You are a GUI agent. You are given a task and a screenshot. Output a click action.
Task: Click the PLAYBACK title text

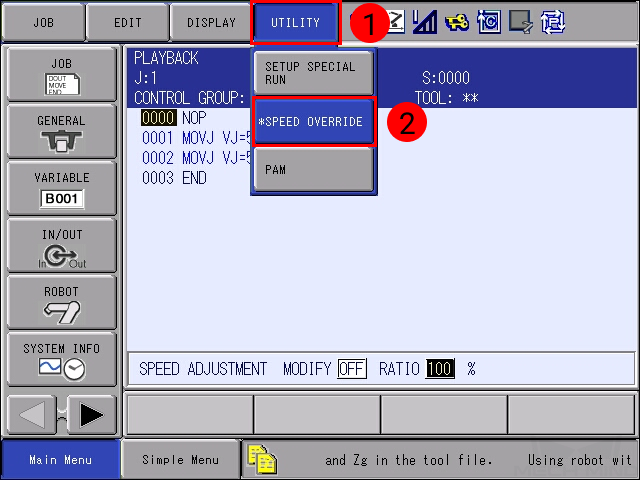[166, 58]
